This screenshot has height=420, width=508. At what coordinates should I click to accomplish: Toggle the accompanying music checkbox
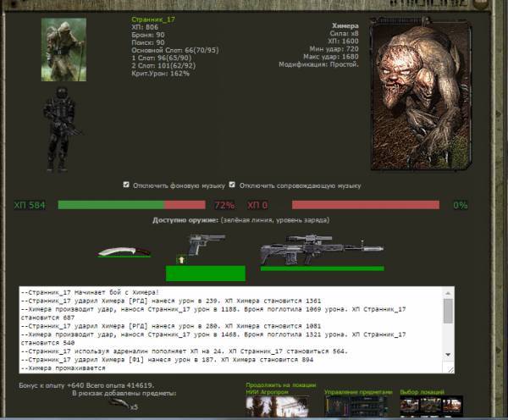click(231, 185)
